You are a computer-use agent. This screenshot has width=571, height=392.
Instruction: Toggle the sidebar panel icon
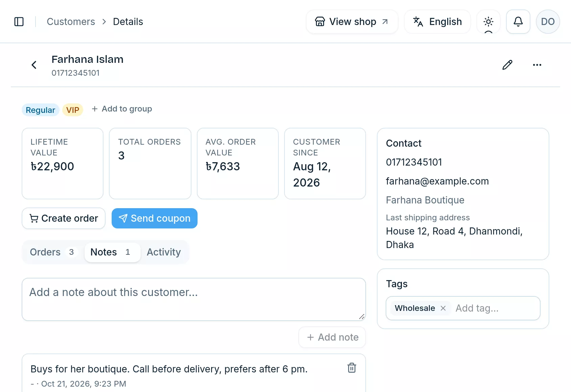pos(19,22)
